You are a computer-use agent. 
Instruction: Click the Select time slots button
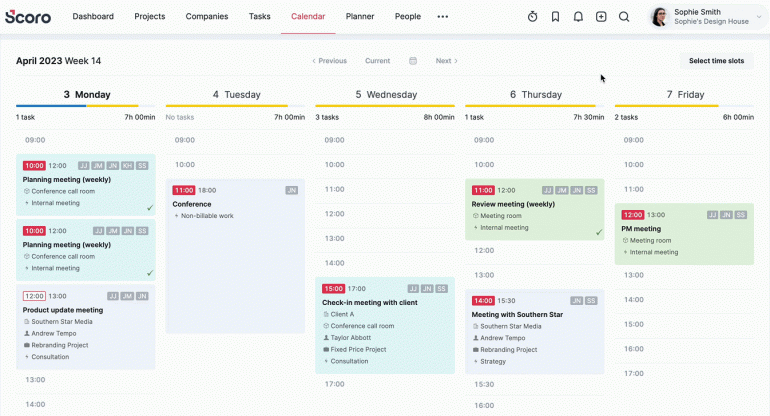coord(716,61)
